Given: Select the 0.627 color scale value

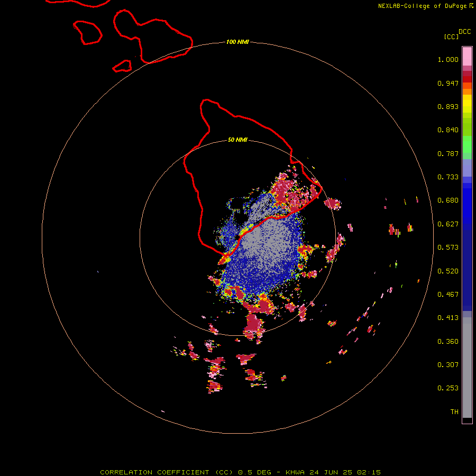Looking at the screenshot, I should click(448, 224).
